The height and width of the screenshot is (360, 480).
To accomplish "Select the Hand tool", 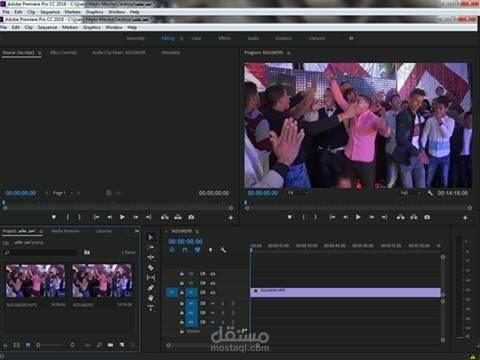I will pos(151,298).
